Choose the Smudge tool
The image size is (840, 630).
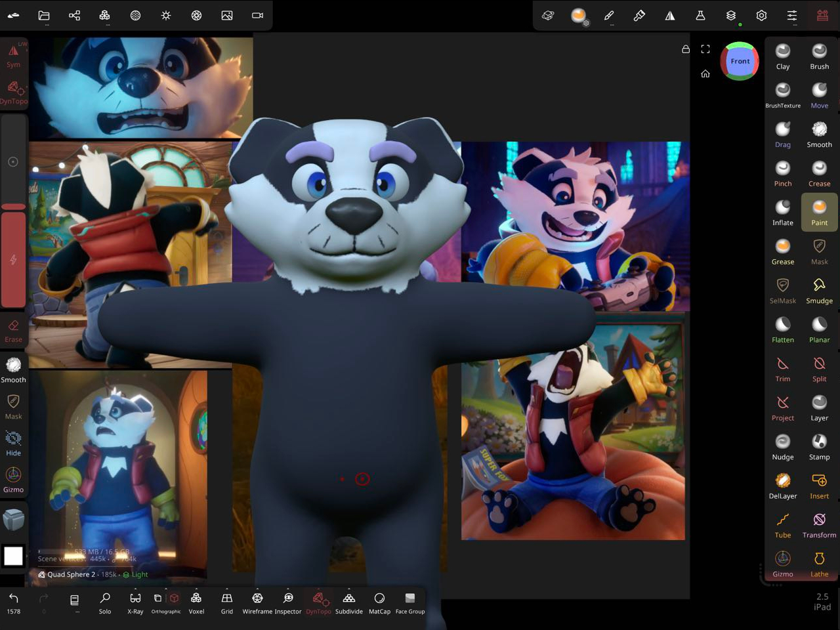click(x=819, y=290)
